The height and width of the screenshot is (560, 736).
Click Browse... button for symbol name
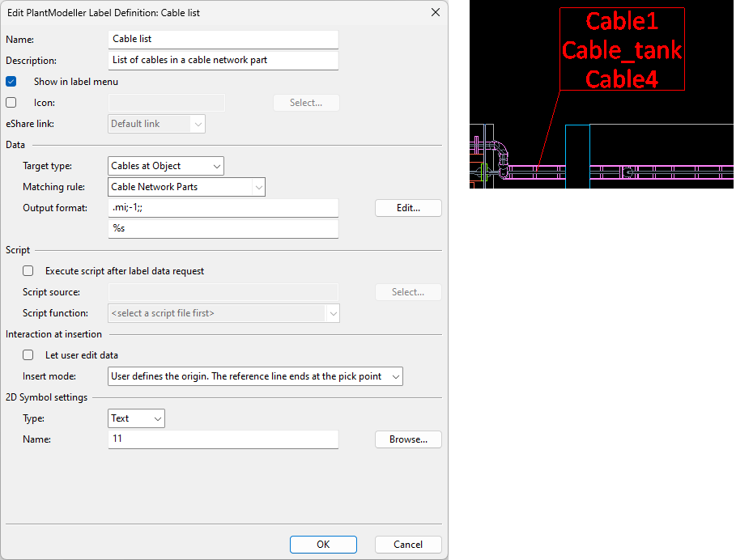tap(408, 439)
